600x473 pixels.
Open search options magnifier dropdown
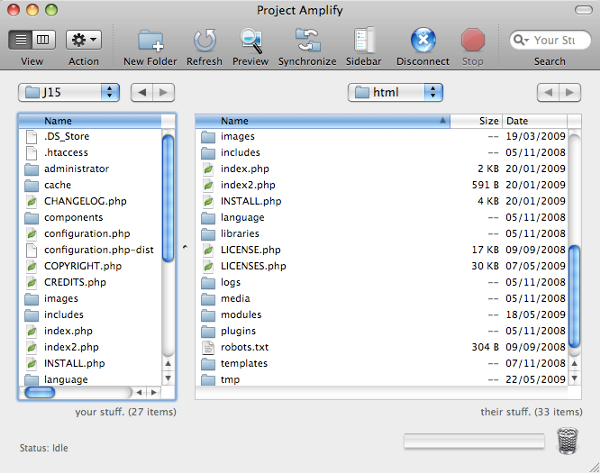pyautogui.click(x=521, y=40)
